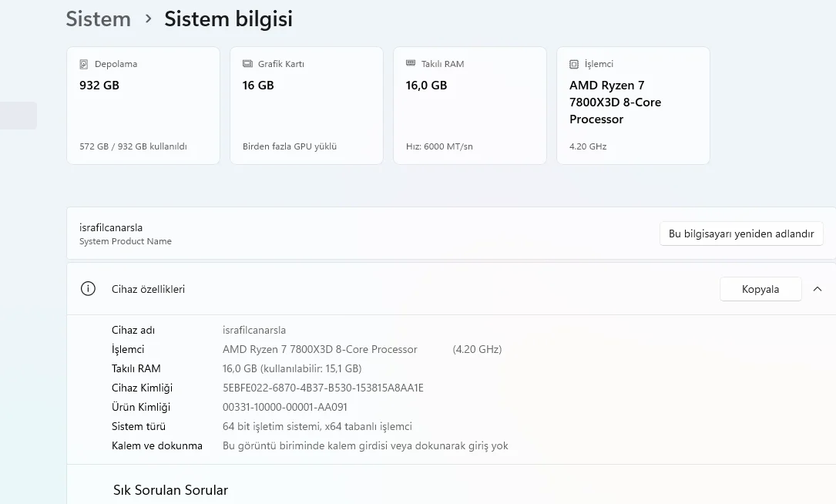The image size is (836, 504).
Task: Select the highlighted sidebar item on left
Action: pos(18,116)
